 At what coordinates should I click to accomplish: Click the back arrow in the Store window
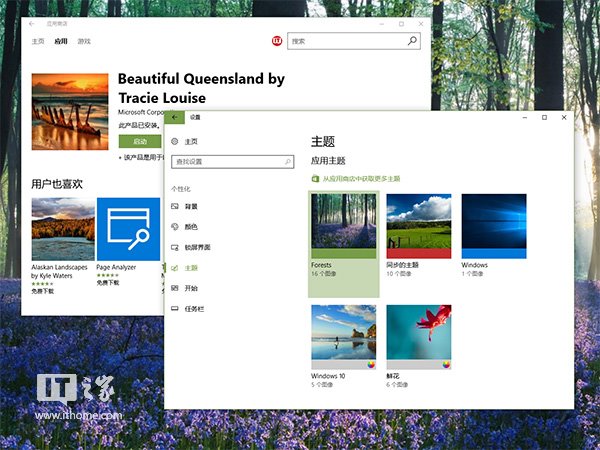coord(31,23)
